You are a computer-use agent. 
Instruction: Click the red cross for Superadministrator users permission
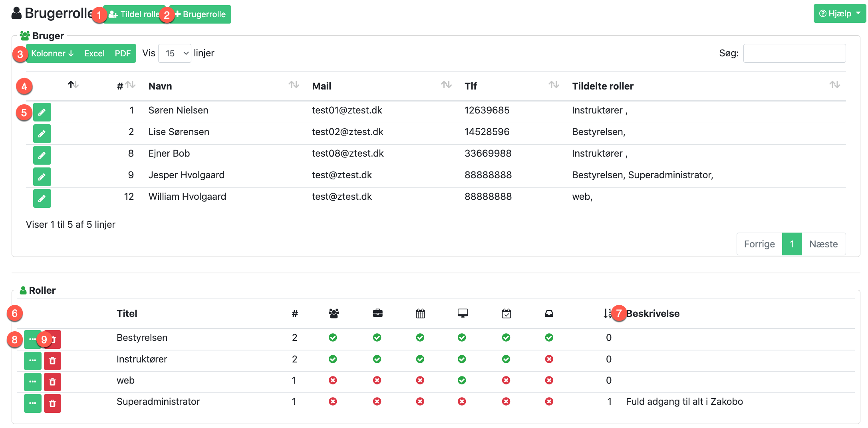(333, 402)
